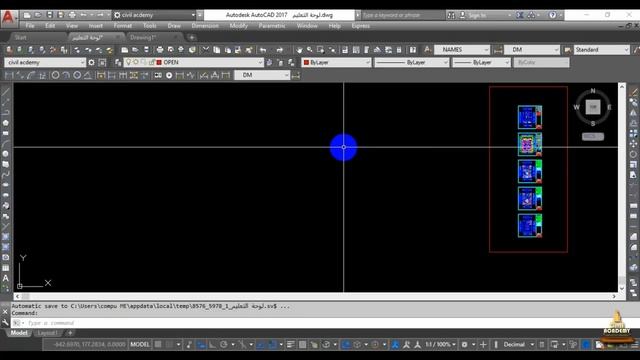
Task: Select the Line tool in Draw toolbar
Action: point(6,91)
